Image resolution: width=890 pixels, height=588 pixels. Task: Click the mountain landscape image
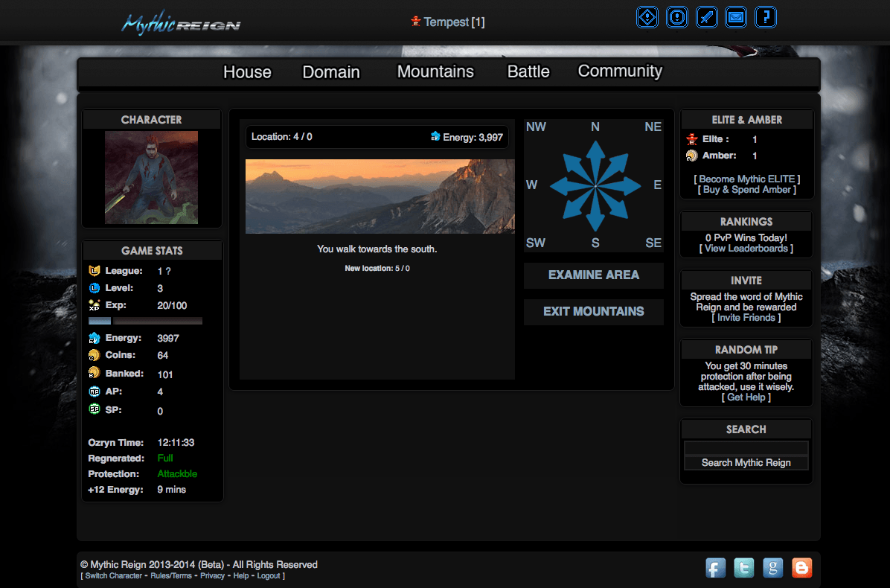pyautogui.click(x=380, y=196)
